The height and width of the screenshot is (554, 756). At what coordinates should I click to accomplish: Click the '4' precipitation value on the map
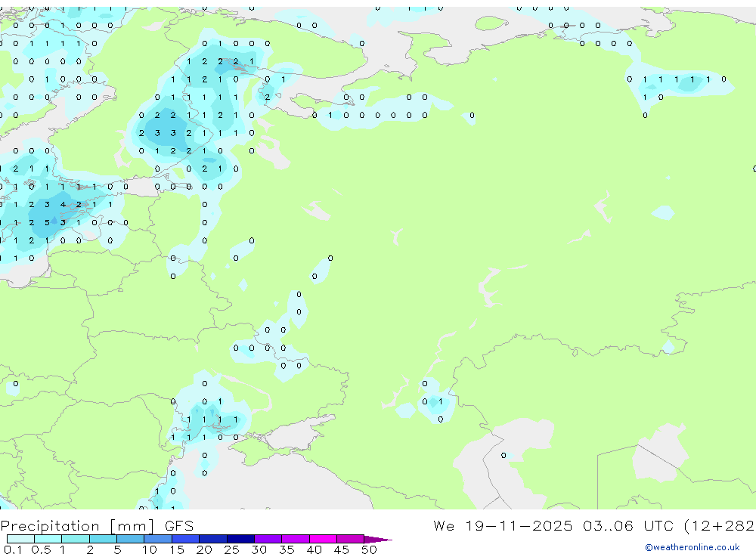pyautogui.click(x=63, y=204)
